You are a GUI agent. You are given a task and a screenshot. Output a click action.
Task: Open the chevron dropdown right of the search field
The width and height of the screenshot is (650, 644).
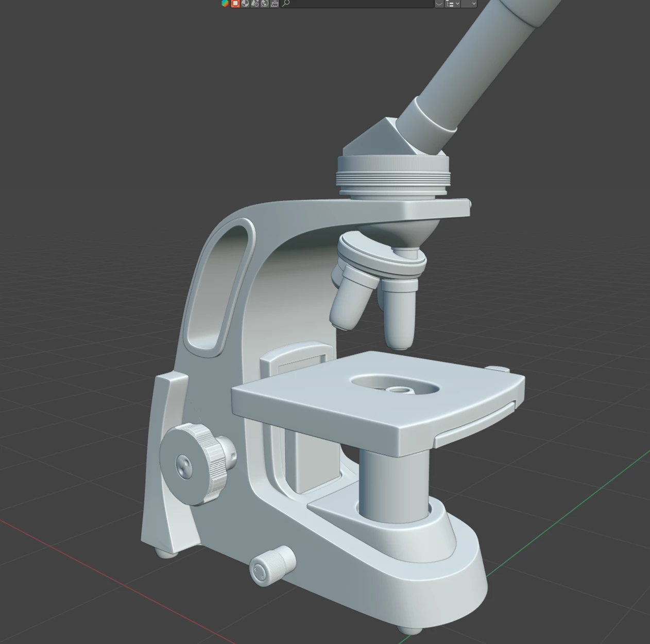click(x=439, y=3)
